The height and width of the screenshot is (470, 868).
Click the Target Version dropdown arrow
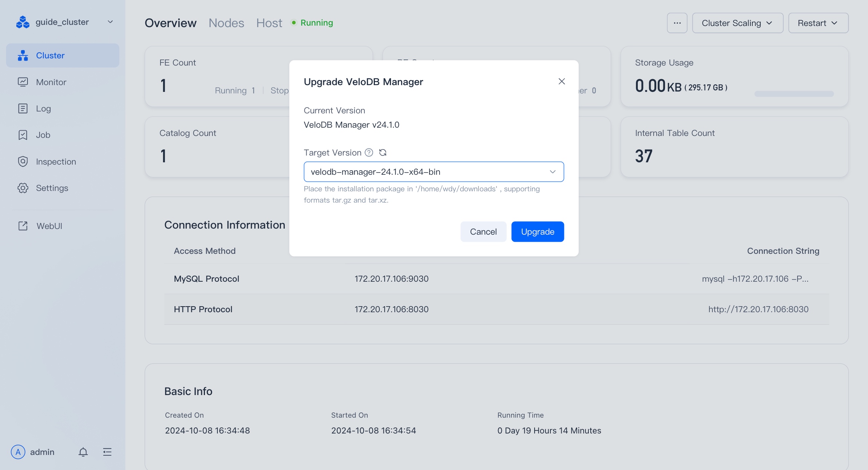tap(553, 172)
